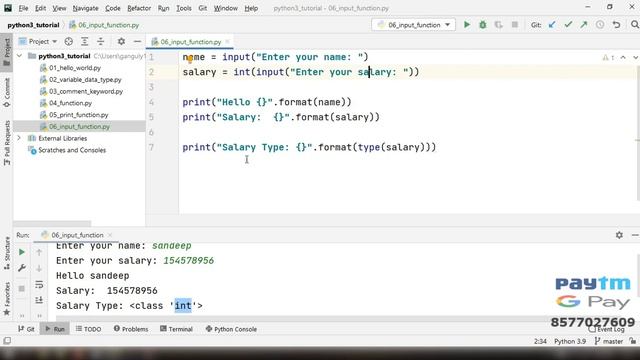The width and height of the screenshot is (640, 360).
Task: Open the Navigate menu
Action: coord(85,8)
